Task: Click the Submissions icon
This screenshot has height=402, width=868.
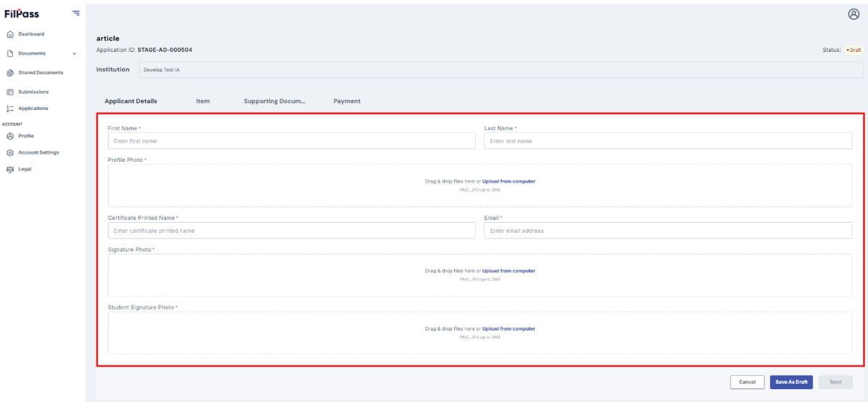Action: [x=10, y=92]
